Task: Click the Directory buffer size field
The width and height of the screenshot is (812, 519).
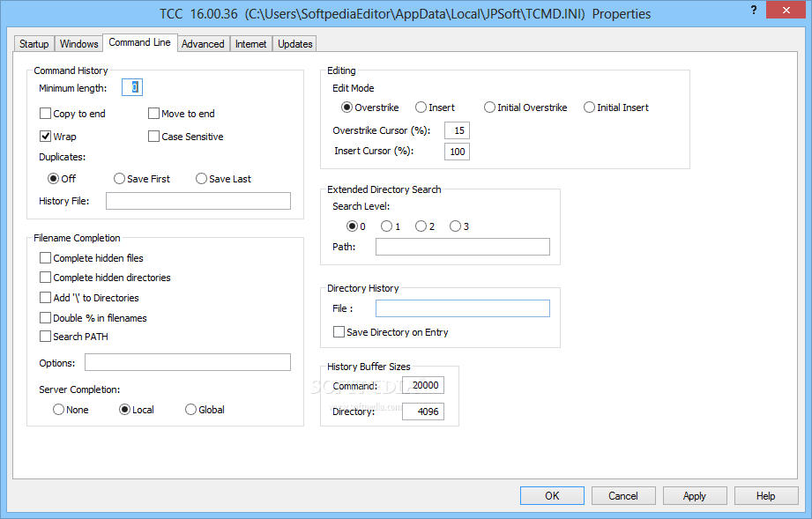Action: pos(423,411)
